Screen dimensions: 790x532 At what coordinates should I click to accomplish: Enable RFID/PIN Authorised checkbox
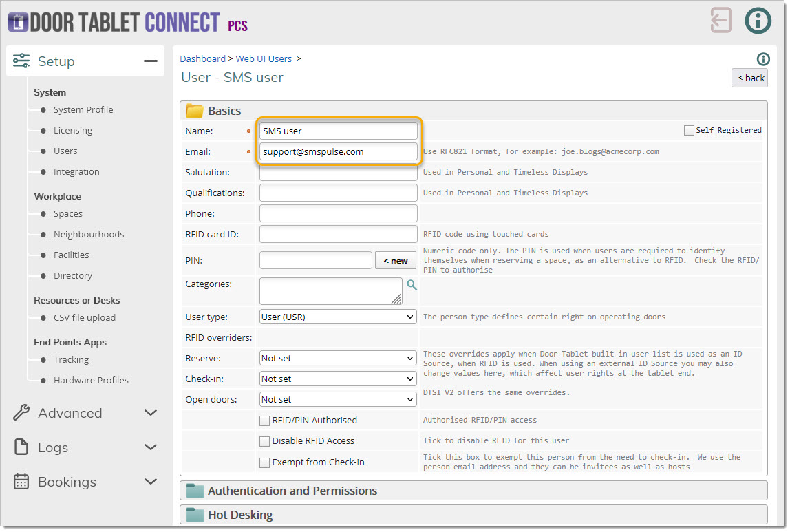click(x=264, y=421)
